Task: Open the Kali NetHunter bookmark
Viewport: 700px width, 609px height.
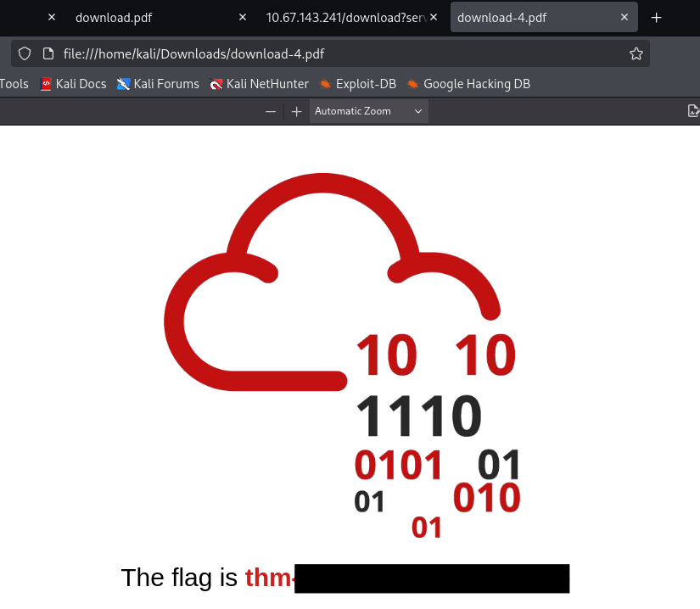Action: [259, 84]
